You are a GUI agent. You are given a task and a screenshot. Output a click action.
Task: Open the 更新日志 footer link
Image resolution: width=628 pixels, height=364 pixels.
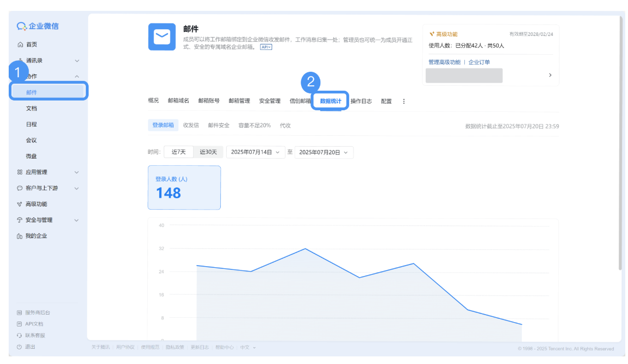[200, 347]
